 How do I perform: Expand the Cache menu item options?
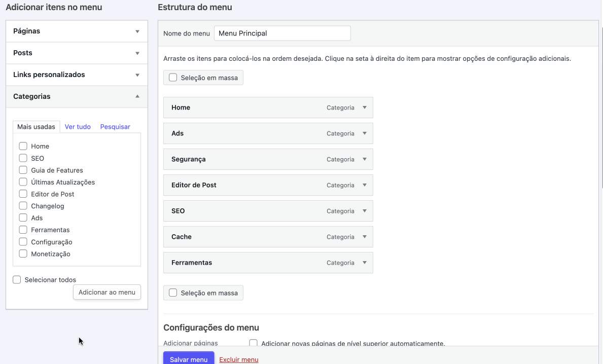point(365,237)
